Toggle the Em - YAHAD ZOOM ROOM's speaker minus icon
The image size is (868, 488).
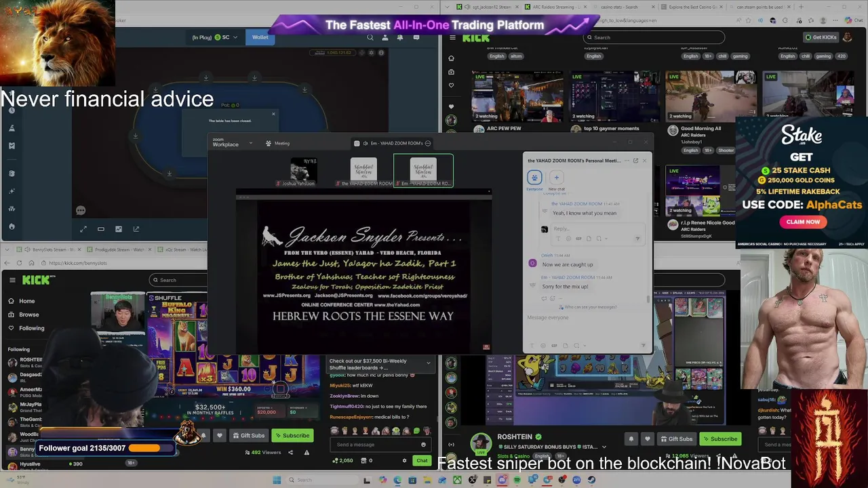click(x=427, y=143)
